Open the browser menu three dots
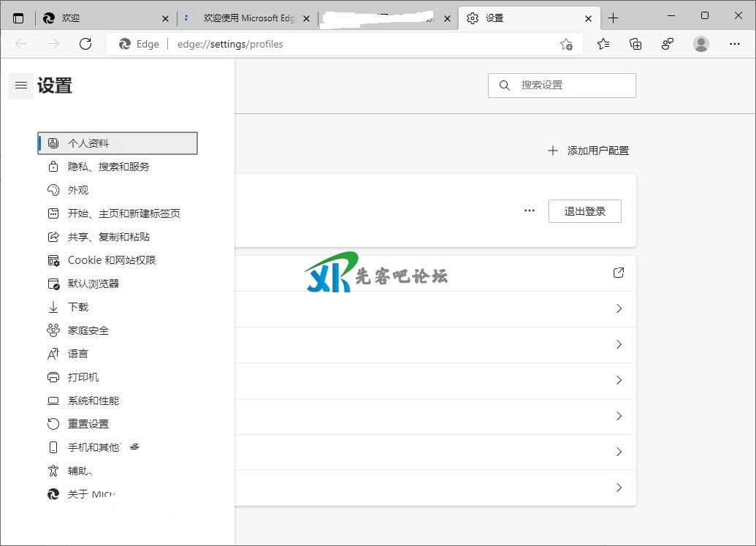 tap(735, 44)
